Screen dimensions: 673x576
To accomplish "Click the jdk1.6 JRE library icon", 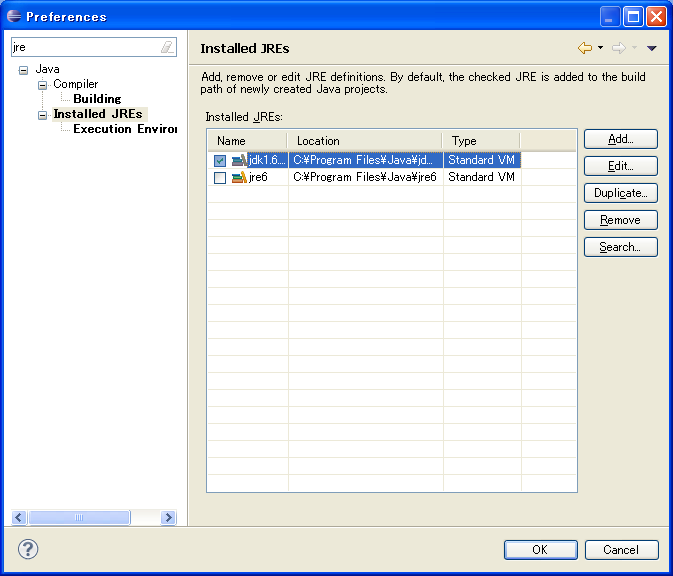I will click(239, 160).
